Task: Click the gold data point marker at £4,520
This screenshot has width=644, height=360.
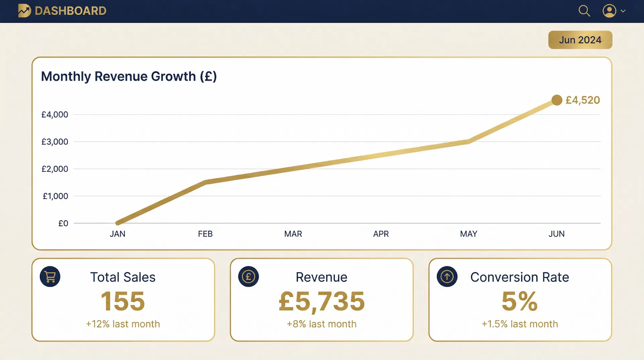Action: [x=557, y=100]
